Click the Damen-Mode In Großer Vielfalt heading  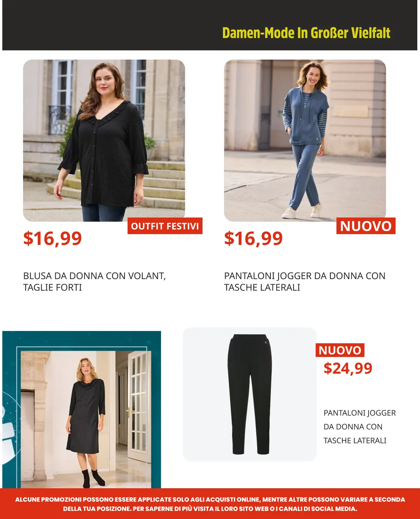[306, 33]
